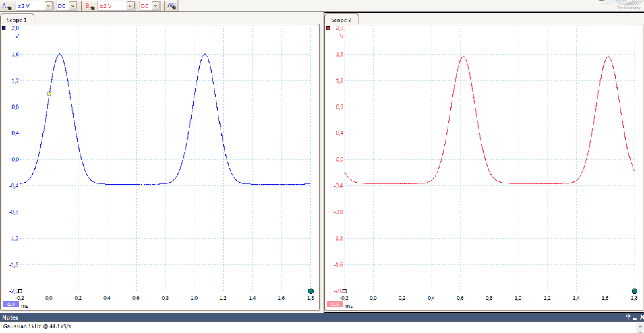Click the red Channel B axis square in Scope 2

[328, 28]
